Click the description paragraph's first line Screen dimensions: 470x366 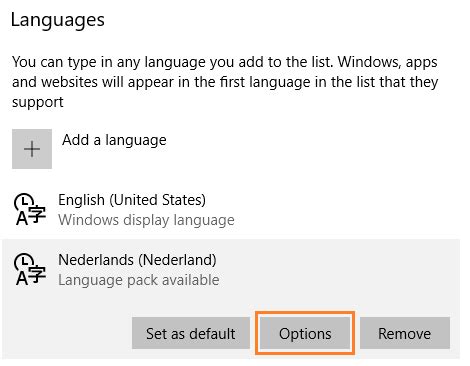225,62
